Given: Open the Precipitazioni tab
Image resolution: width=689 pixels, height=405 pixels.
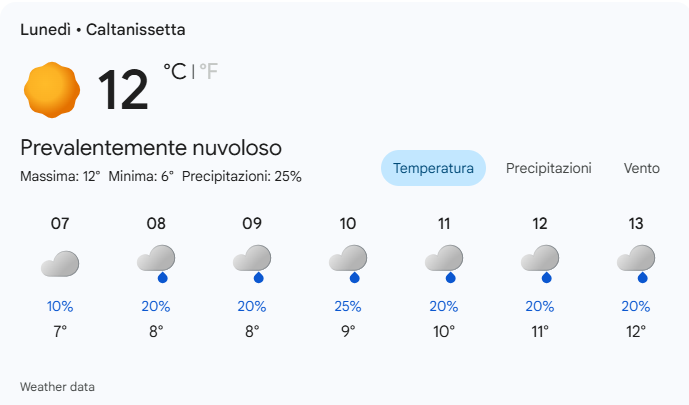Looking at the screenshot, I should (548, 168).
